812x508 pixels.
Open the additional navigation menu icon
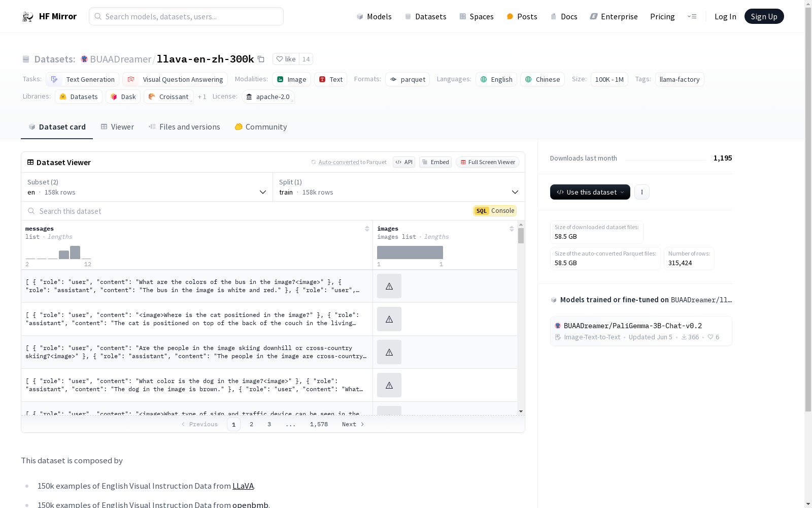692,16
